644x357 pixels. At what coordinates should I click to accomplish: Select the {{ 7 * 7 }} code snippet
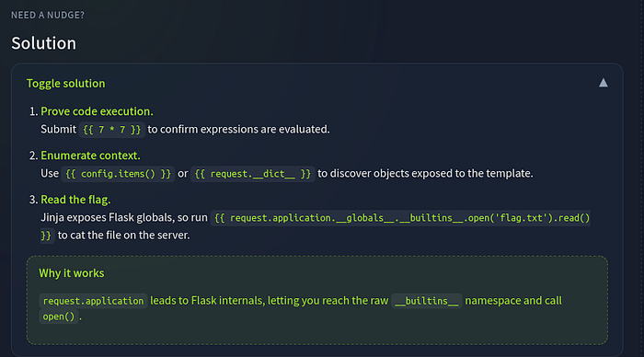coord(111,130)
